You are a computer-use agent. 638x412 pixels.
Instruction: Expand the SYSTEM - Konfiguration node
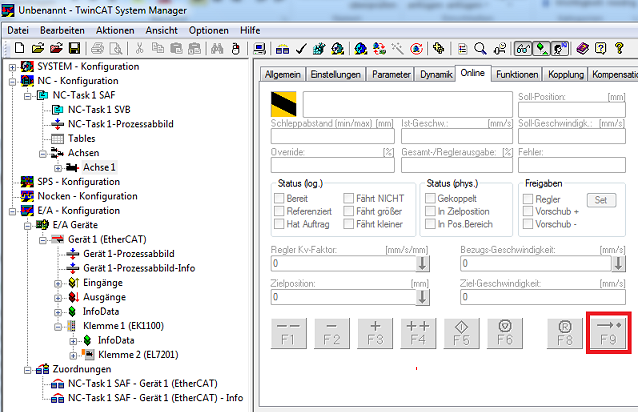[13, 67]
